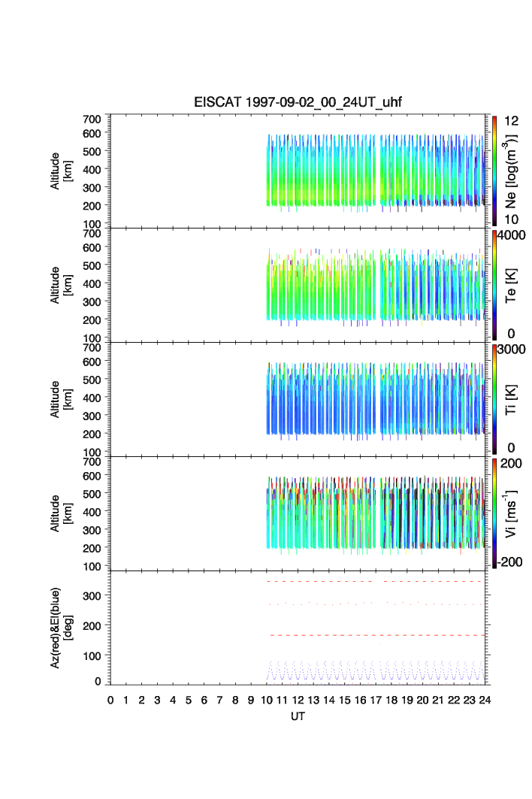Click the lower red dashed azimuth line
Viewport: 532px width, 799px height.
point(377,635)
